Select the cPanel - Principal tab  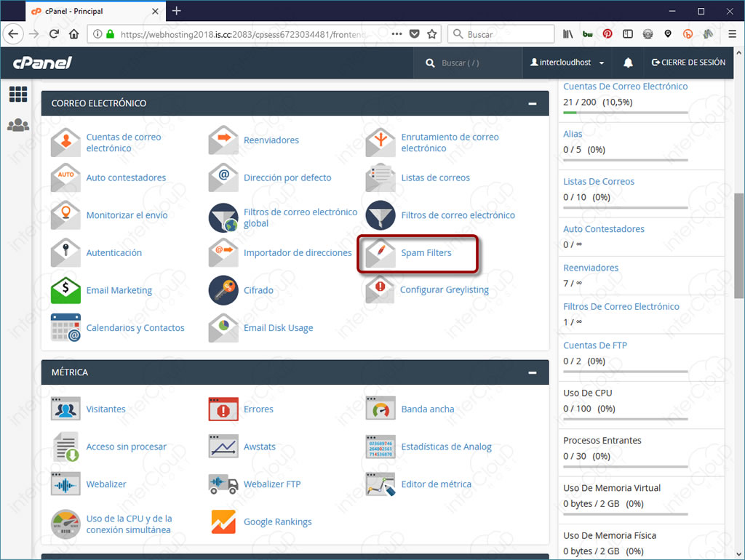tap(95, 11)
